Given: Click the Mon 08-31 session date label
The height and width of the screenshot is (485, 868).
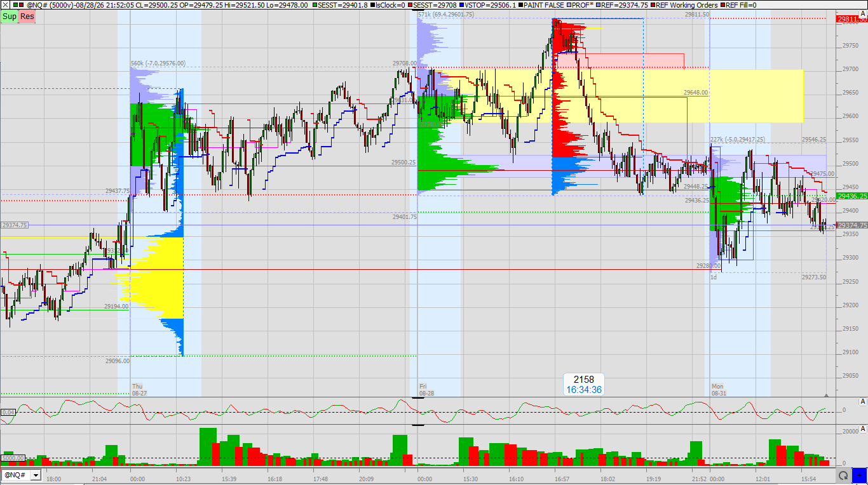Looking at the screenshot, I should click(x=718, y=390).
